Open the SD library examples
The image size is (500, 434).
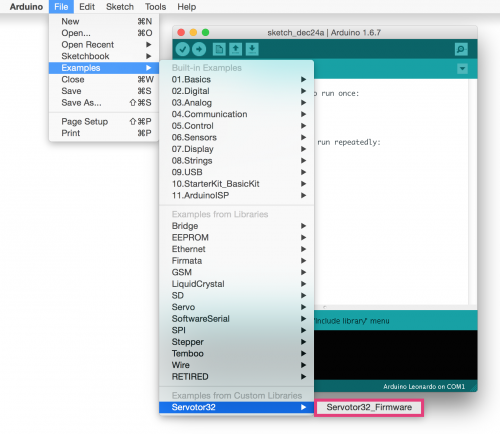tap(237, 295)
